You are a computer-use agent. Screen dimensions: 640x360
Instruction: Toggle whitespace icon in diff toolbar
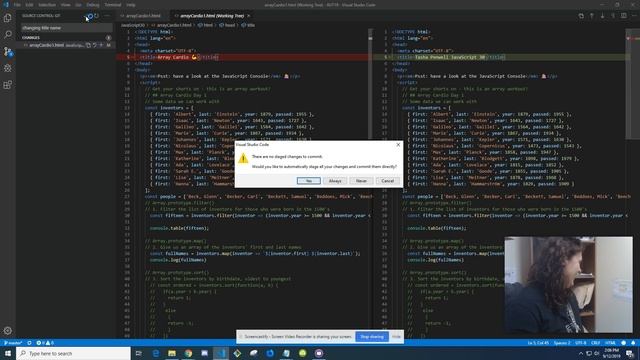613,16
